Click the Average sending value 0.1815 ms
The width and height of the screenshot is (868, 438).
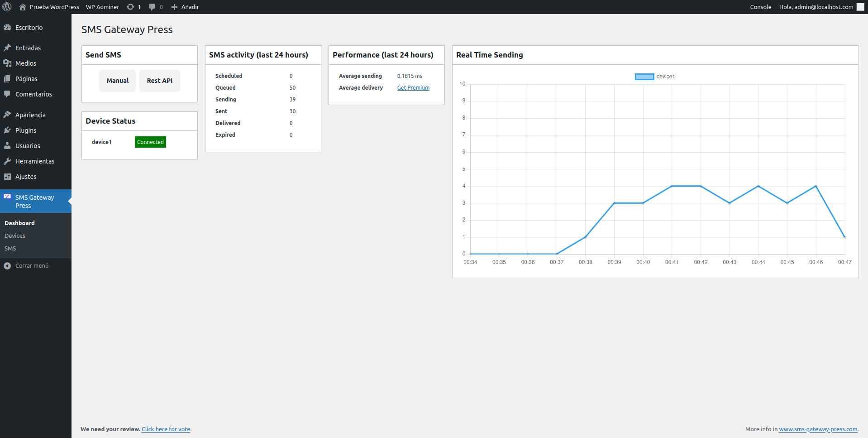pos(410,76)
